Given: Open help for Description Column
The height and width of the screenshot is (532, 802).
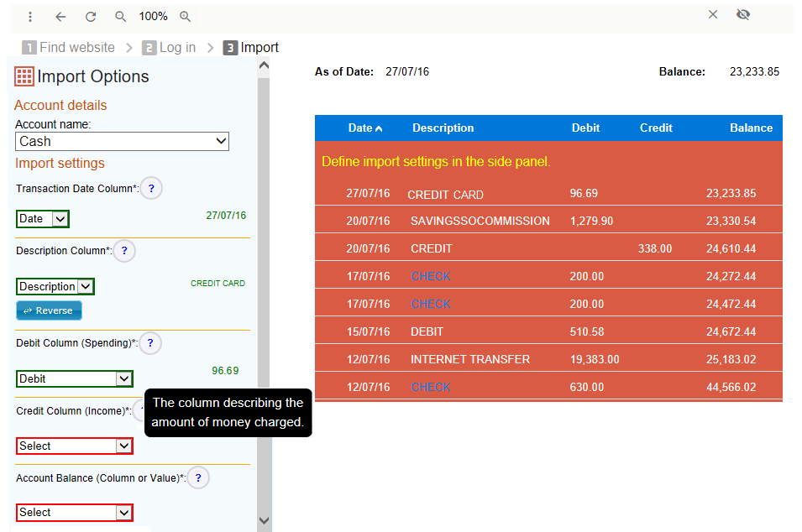Looking at the screenshot, I should tap(124, 251).
